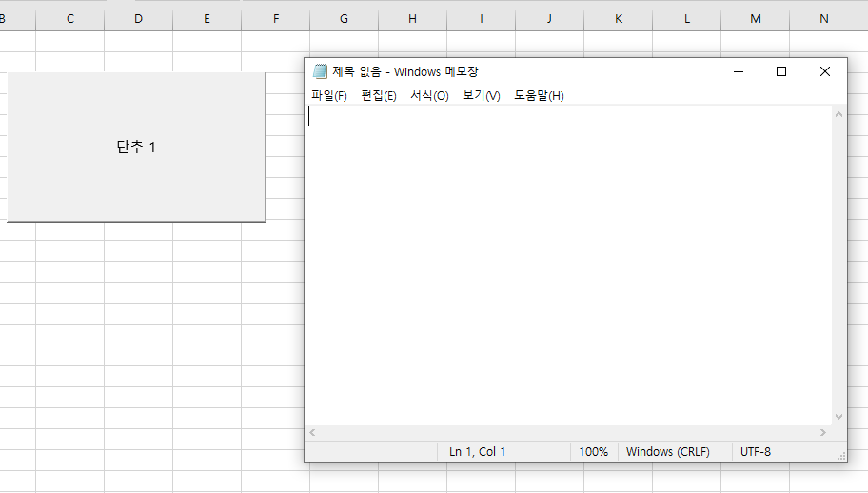Select column G header in Excel
The image size is (868, 493).
point(344,19)
